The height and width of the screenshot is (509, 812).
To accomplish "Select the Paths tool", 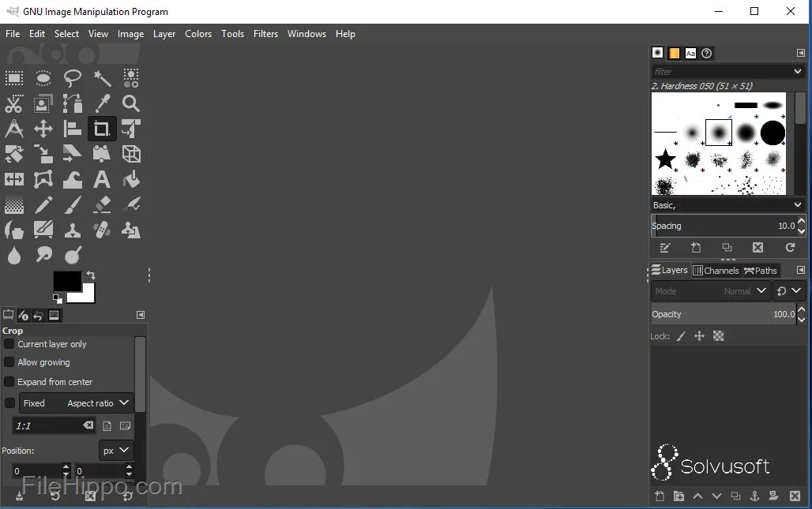I will [73, 103].
